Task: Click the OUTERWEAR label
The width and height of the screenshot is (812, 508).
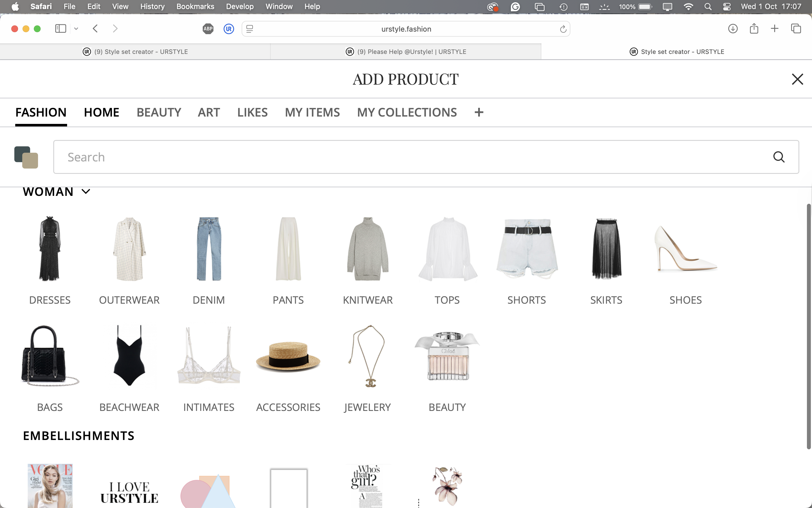Action: (x=129, y=300)
